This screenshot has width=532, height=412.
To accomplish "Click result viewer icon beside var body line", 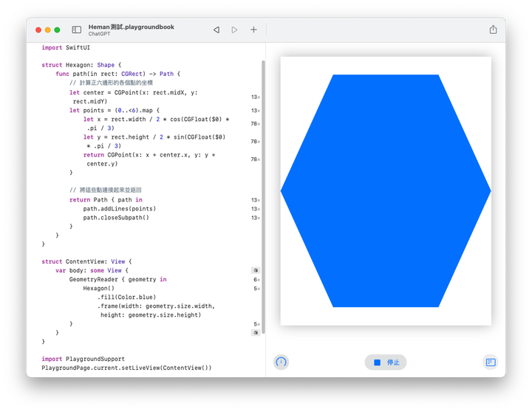I will (256, 271).
